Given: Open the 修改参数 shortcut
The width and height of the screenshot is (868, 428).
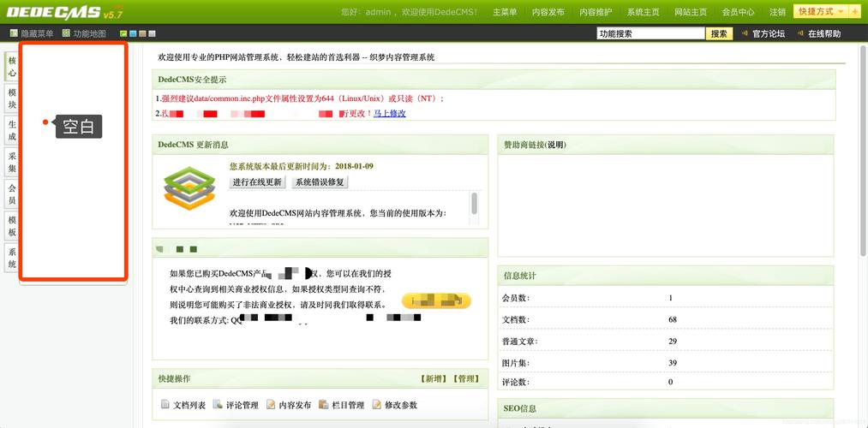Looking at the screenshot, I should [401, 406].
